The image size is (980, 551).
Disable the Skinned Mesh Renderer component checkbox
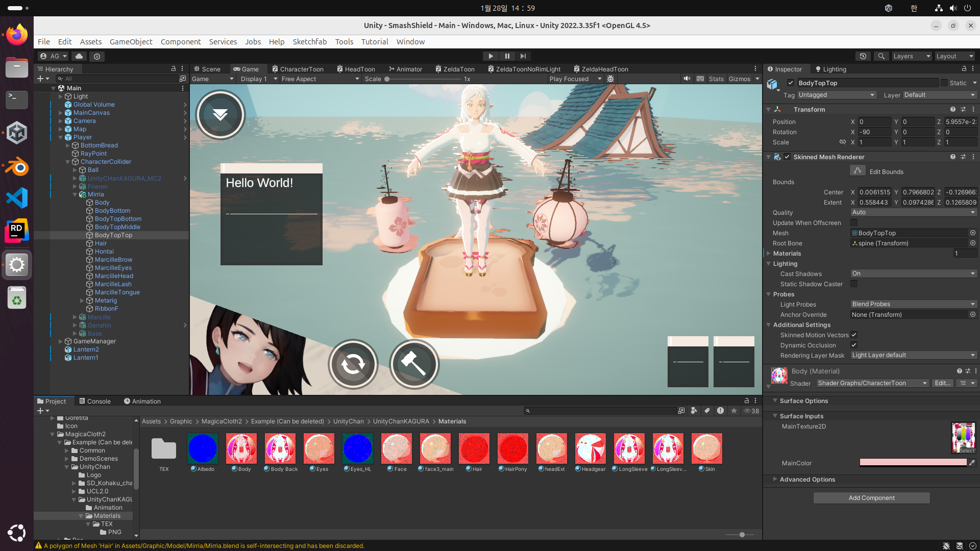tap(787, 157)
